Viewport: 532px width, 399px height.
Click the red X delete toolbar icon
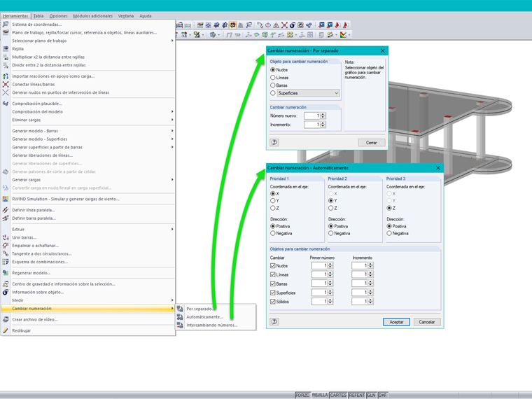coord(284,25)
